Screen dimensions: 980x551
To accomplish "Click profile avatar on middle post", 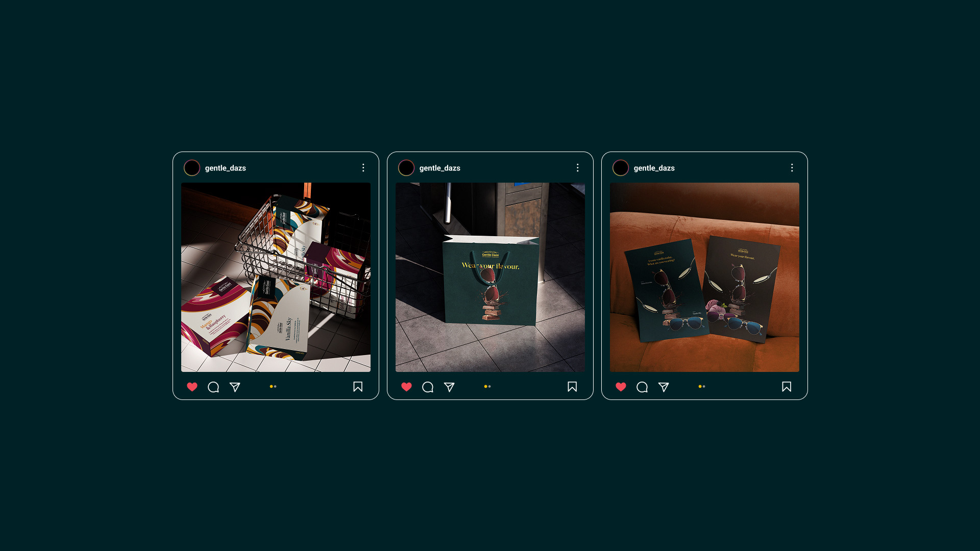I will point(406,168).
